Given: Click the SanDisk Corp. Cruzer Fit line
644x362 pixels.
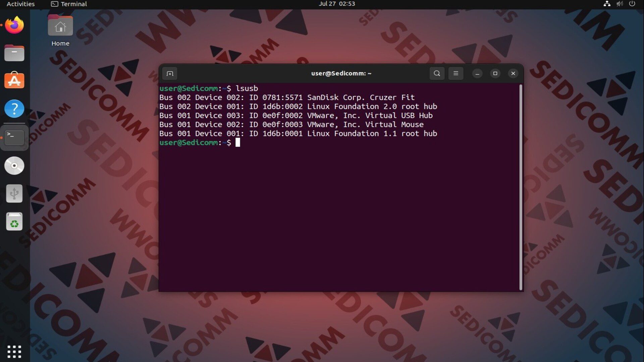Looking at the screenshot, I should [287, 97].
